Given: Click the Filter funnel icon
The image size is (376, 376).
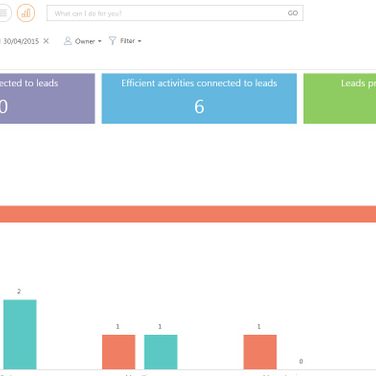Looking at the screenshot, I should tap(112, 41).
